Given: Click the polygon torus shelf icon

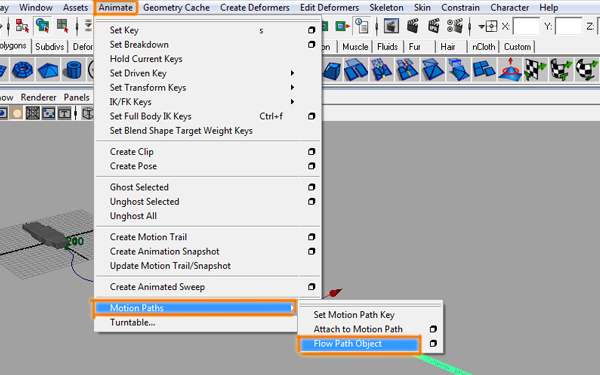Looking at the screenshot, I should tap(23, 70).
